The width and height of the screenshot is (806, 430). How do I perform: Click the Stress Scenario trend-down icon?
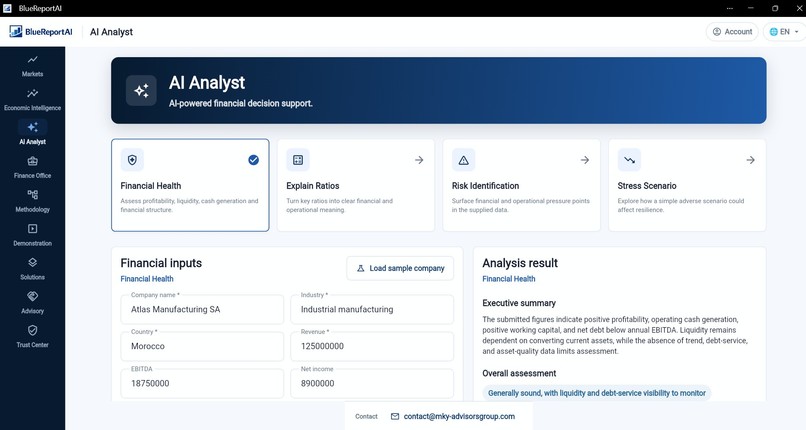click(629, 160)
